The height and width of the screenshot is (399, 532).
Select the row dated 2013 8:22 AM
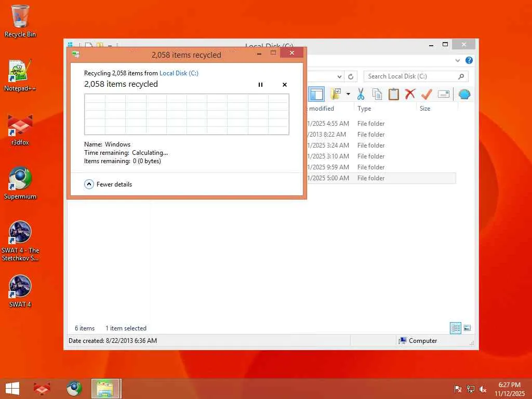pos(381,135)
